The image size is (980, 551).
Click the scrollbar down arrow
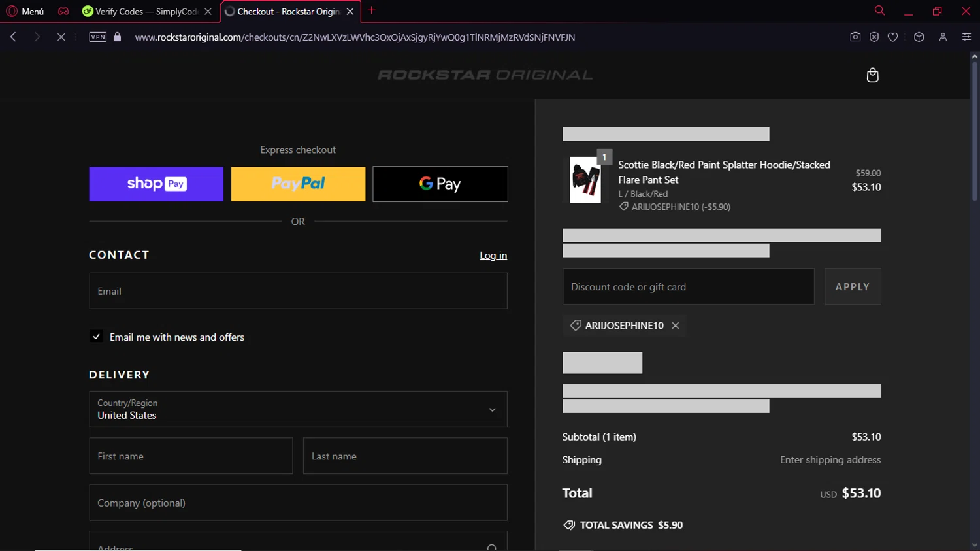pyautogui.click(x=974, y=545)
